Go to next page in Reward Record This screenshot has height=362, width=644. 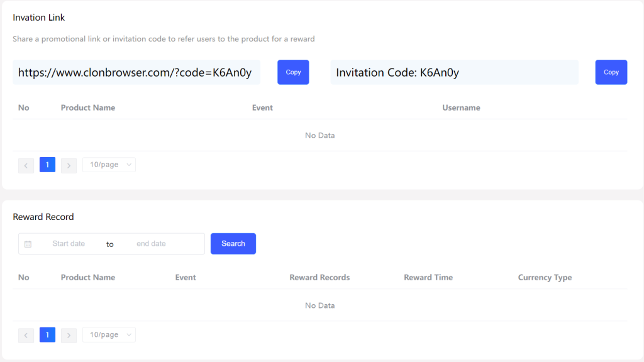tap(69, 336)
